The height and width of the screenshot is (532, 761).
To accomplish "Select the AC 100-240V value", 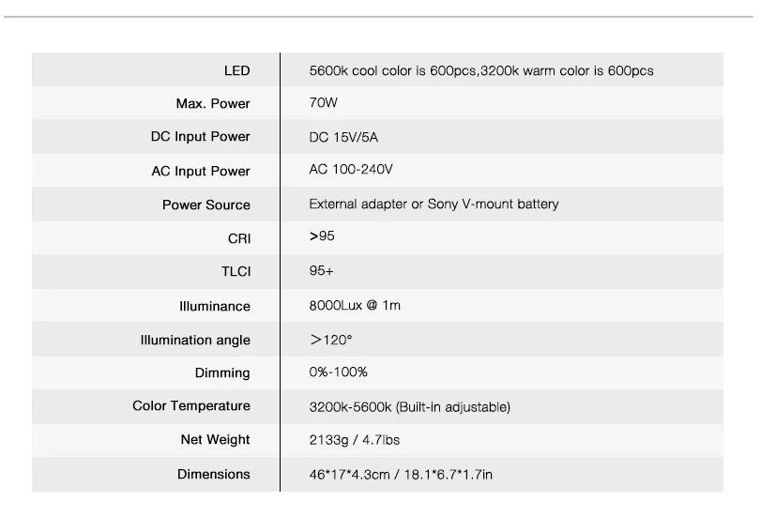I will [x=350, y=170].
